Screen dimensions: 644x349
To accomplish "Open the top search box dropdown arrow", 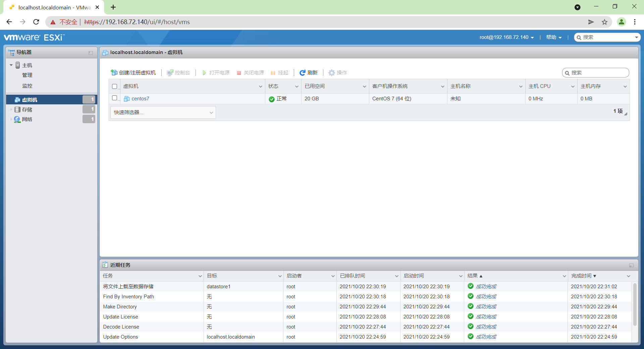I will point(636,37).
